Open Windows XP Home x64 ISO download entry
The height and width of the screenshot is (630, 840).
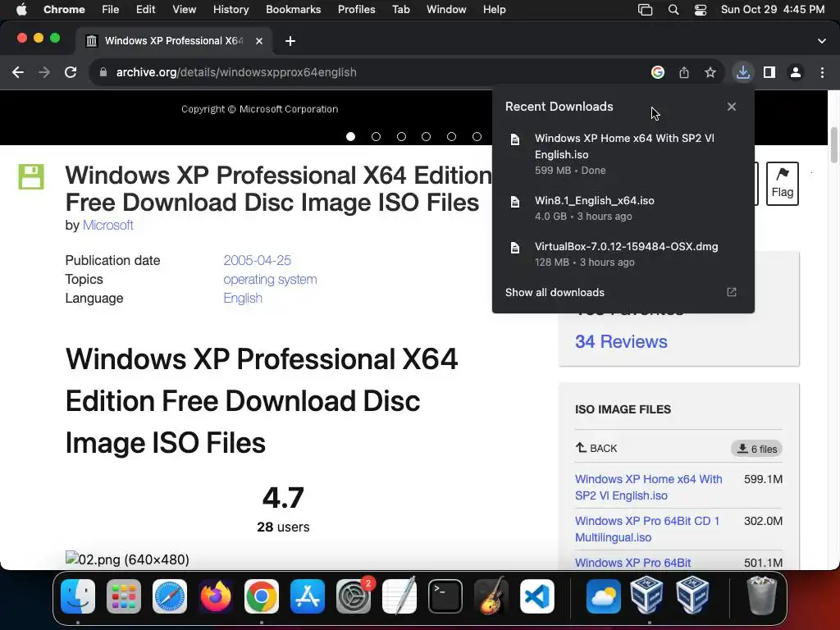point(623,153)
